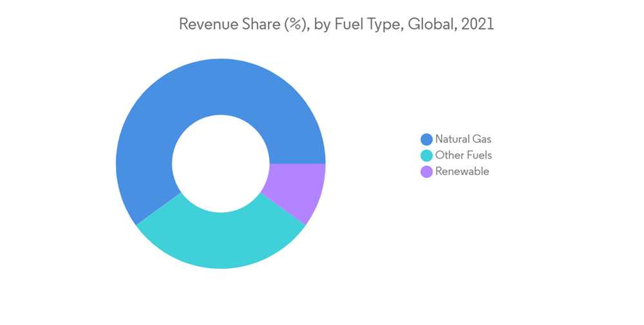Click the edge between Natural Gas and Renewable segments
This screenshot has height=325, width=644.
pos(298,164)
